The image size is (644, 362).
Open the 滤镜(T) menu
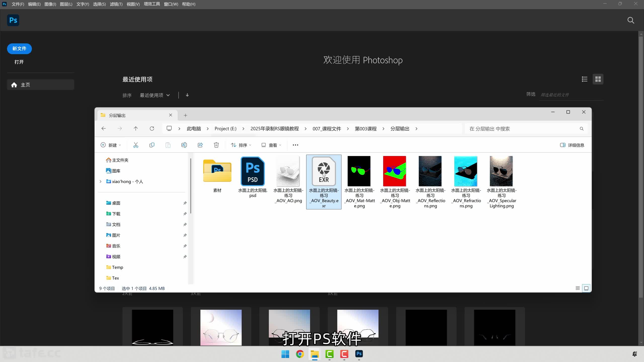tap(116, 4)
